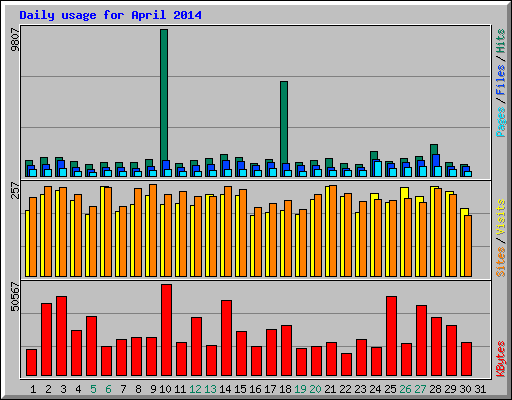Click the day 14 x-axis label
This screenshot has width=512, height=400.
point(225,389)
